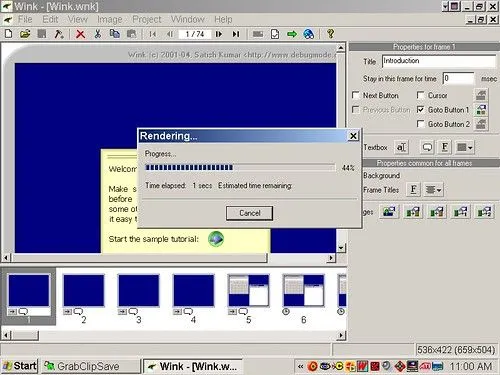Screen dimensions: 500x375
Task: Switch to GrabClipSave taskbar button
Action: 90,366
